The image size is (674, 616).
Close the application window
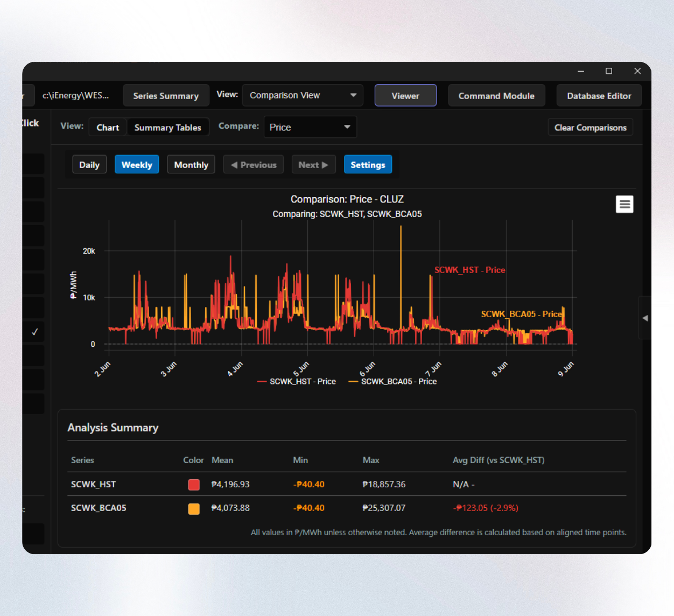[x=637, y=71]
